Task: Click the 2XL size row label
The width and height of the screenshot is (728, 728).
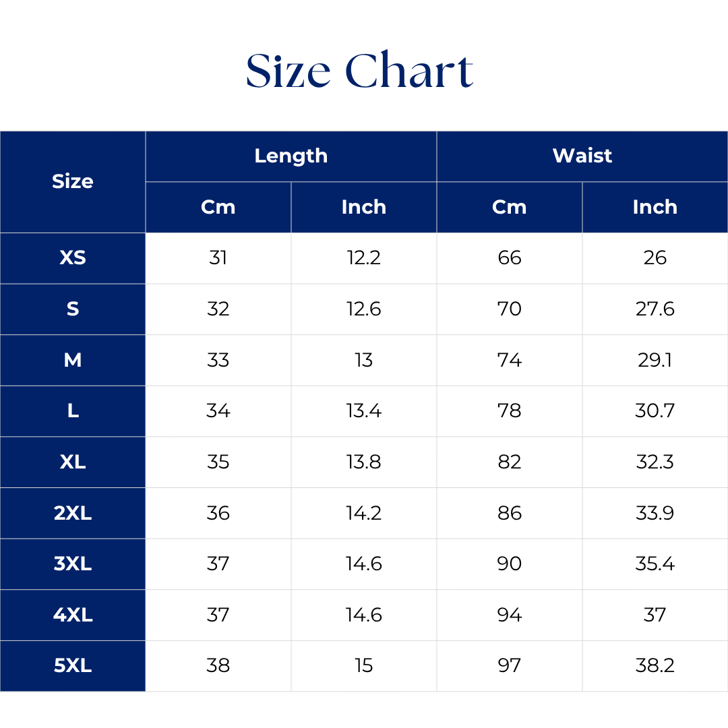Action: coord(73,513)
